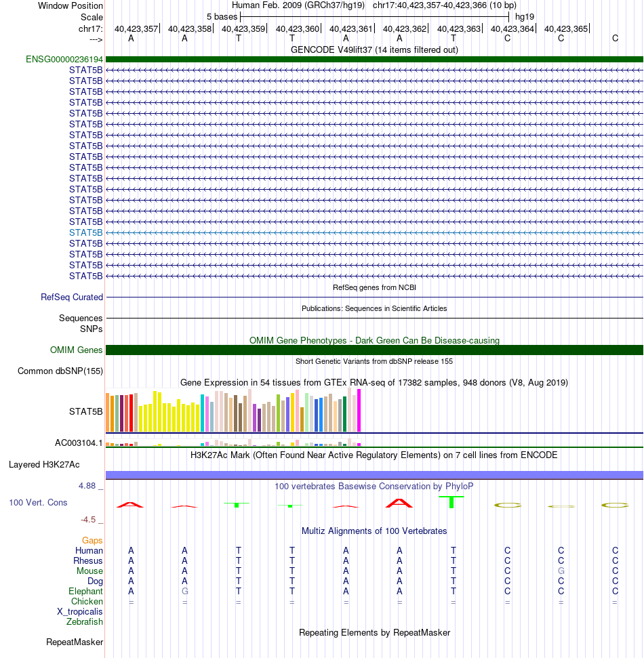The image size is (644, 658).
Task: Click the grey G in the Mouse row
Action: (x=561, y=571)
